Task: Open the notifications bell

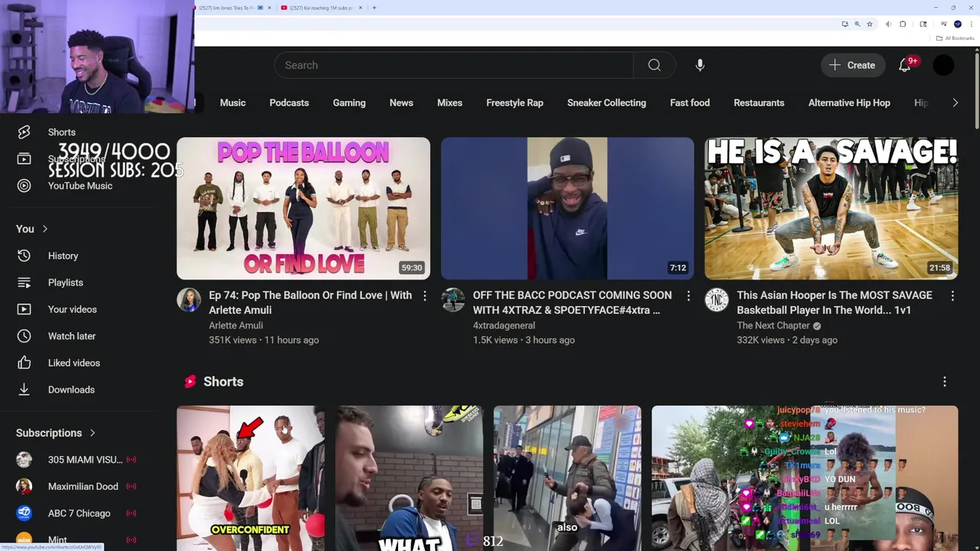Action: (x=905, y=65)
